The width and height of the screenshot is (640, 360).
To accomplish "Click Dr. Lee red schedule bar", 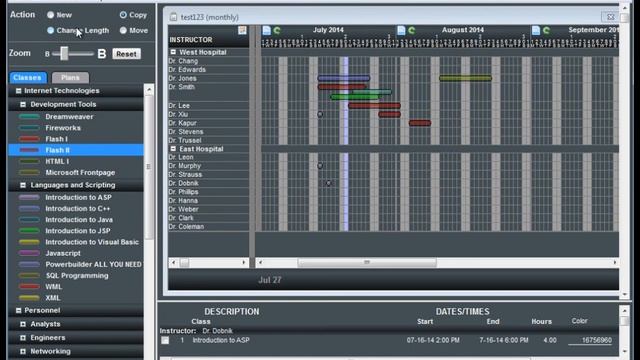I will [x=374, y=106].
